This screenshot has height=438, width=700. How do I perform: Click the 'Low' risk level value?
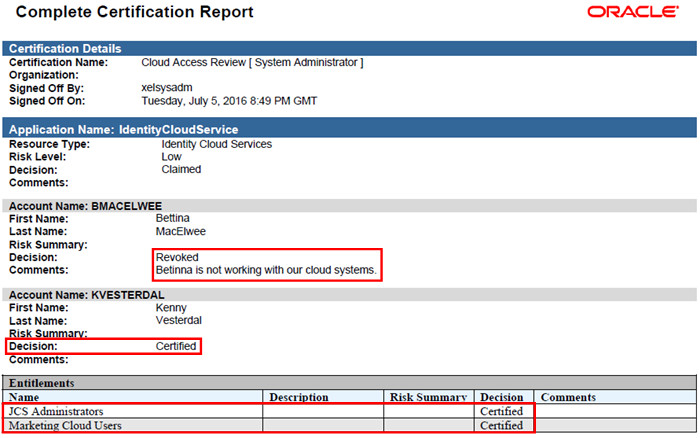click(x=171, y=157)
